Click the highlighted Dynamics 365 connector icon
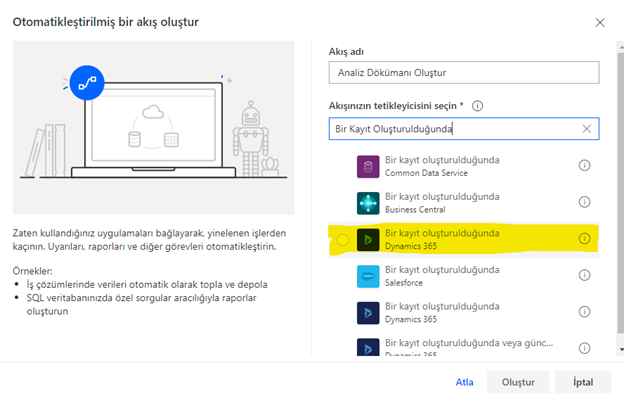Screen dimensions: 624x401 coord(368,239)
